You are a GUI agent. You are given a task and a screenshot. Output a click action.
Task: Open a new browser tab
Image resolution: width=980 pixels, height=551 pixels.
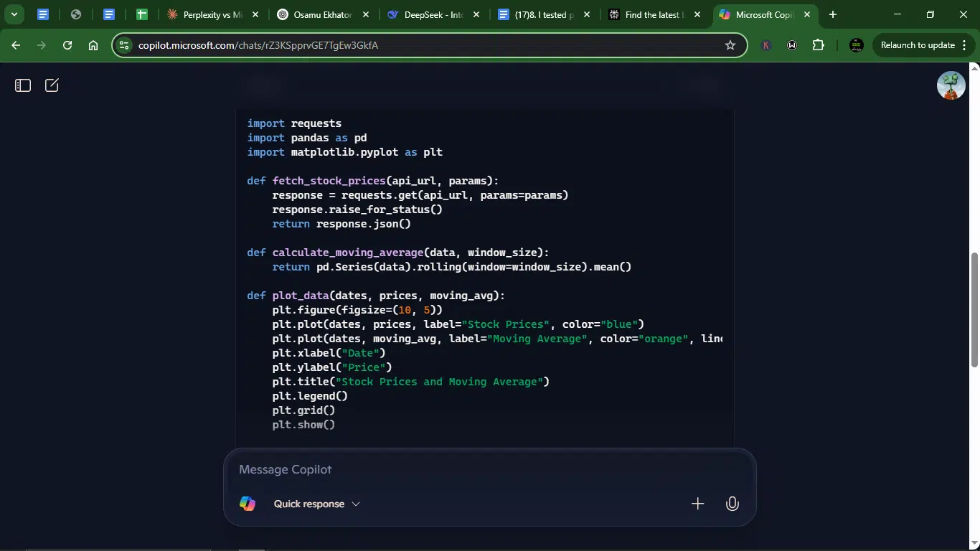click(832, 14)
